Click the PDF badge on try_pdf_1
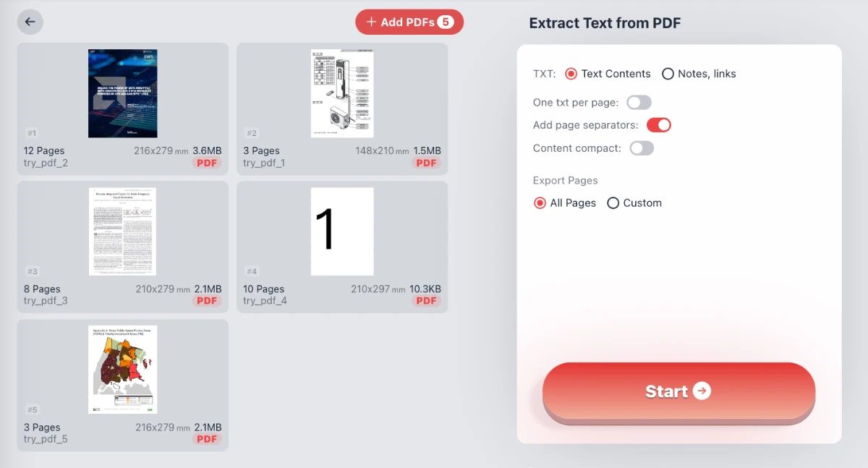This screenshot has height=468, width=868. pos(426,163)
